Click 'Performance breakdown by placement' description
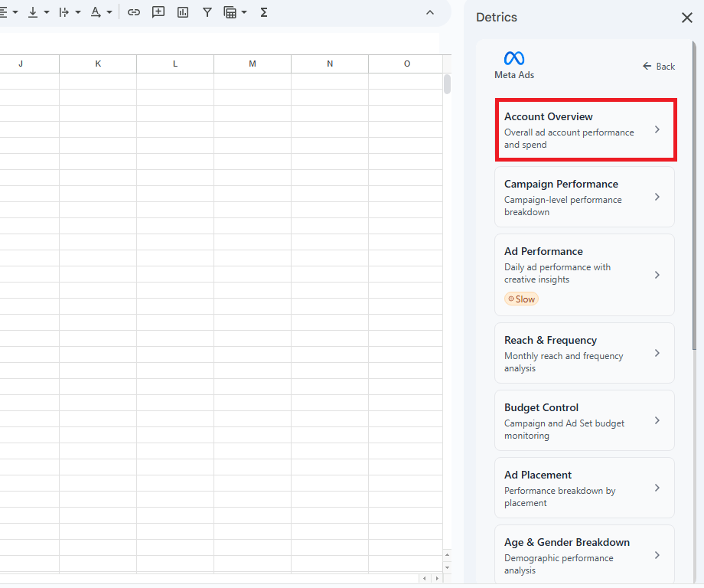The height and width of the screenshot is (588, 704). click(x=560, y=497)
